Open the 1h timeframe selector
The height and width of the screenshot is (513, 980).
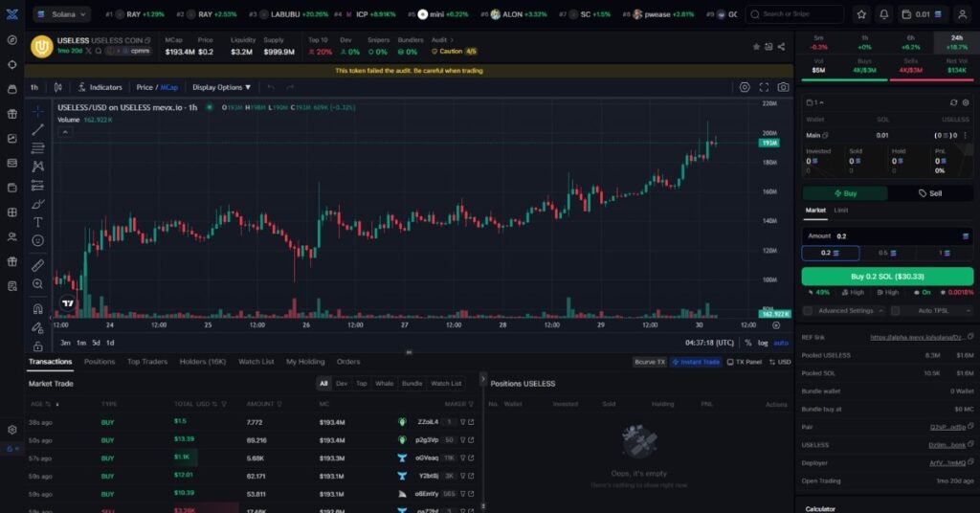(34, 87)
